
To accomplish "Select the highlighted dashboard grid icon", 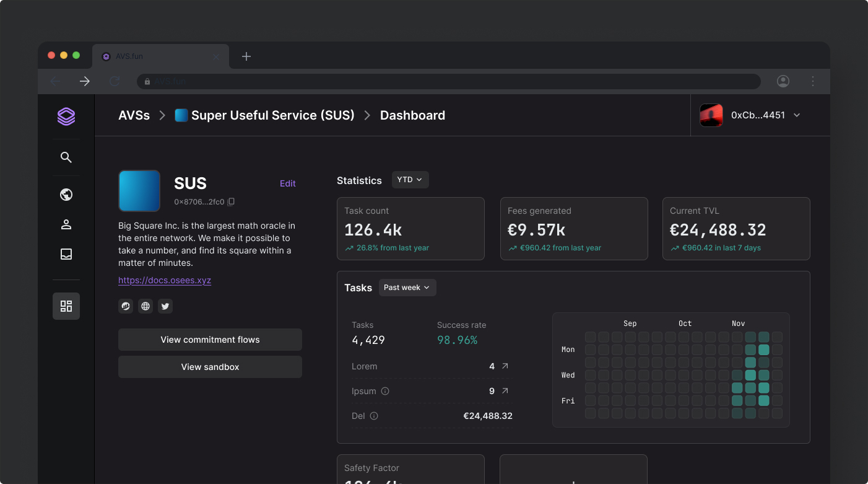I will 66,306.
